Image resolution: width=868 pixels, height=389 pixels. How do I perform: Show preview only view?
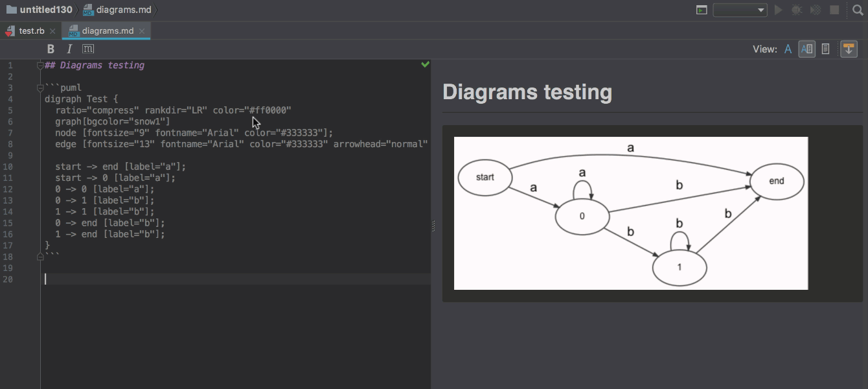point(825,49)
